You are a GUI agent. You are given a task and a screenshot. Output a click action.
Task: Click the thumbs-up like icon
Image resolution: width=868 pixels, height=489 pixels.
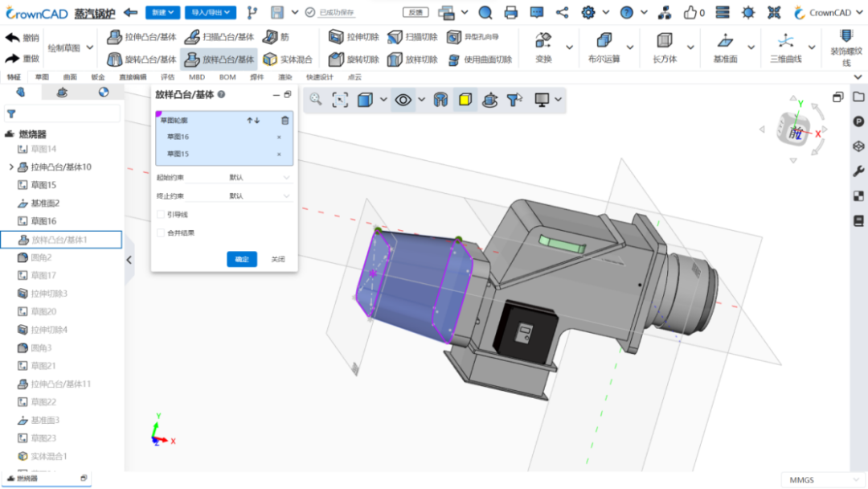tap(690, 12)
